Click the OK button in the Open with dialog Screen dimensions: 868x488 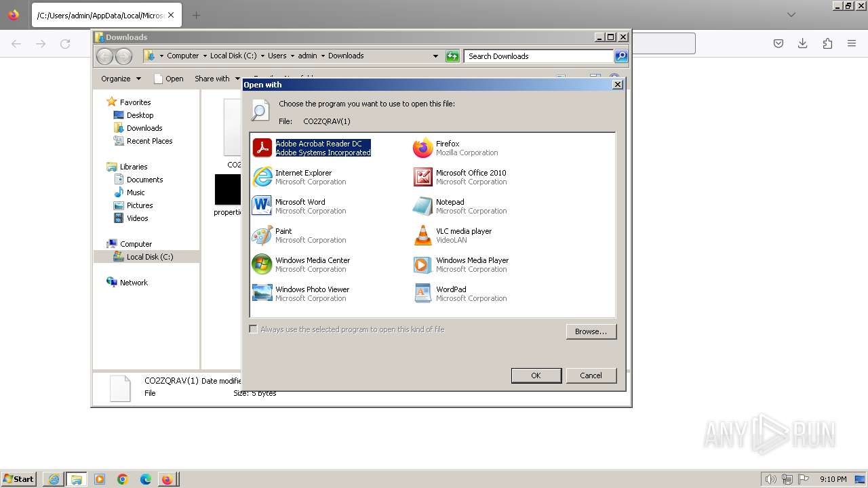click(536, 375)
